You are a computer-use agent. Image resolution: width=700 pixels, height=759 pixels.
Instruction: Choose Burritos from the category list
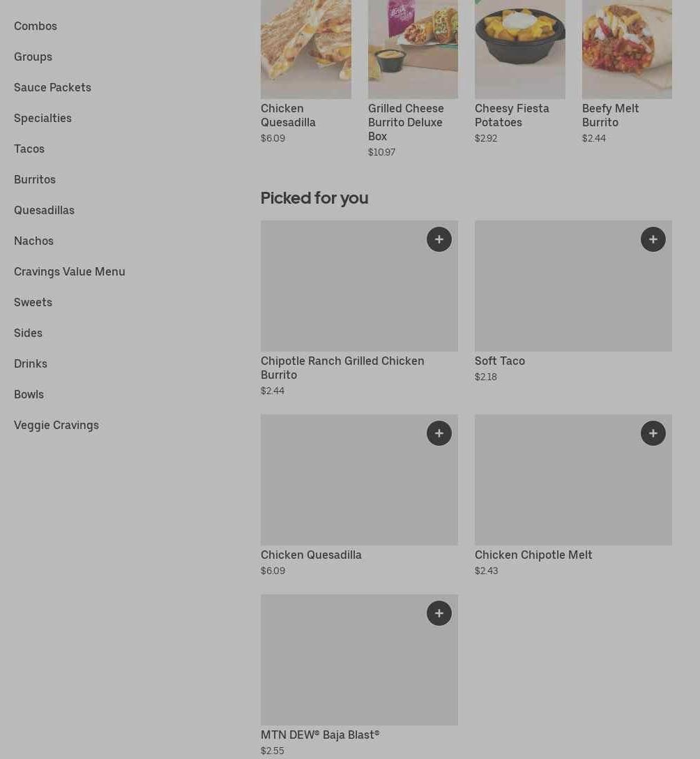(x=35, y=179)
